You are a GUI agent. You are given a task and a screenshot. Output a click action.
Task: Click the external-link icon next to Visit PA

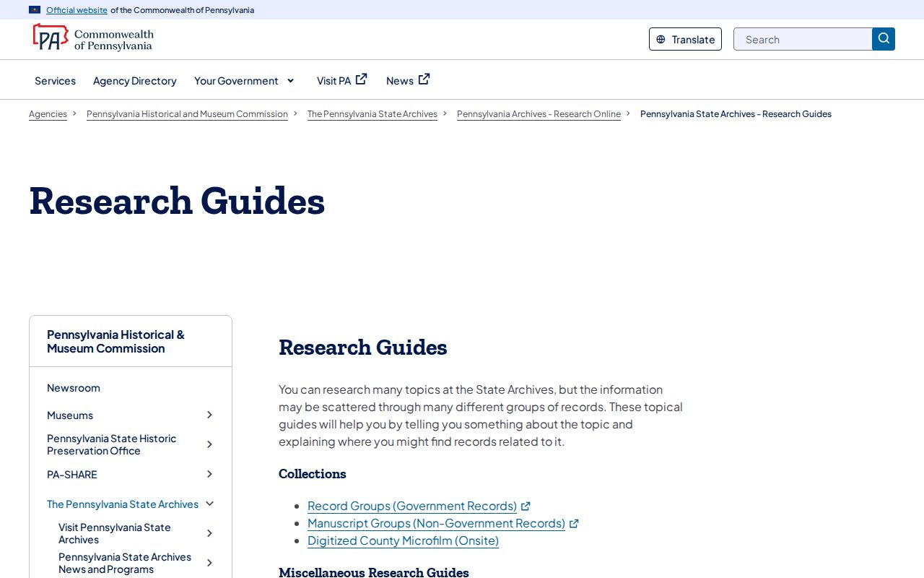(x=361, y=79)
